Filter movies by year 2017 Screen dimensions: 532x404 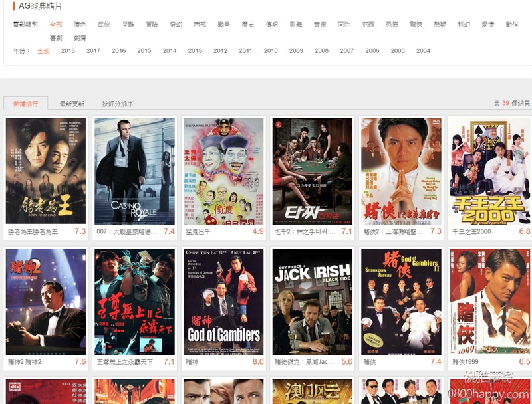(93, 51)
